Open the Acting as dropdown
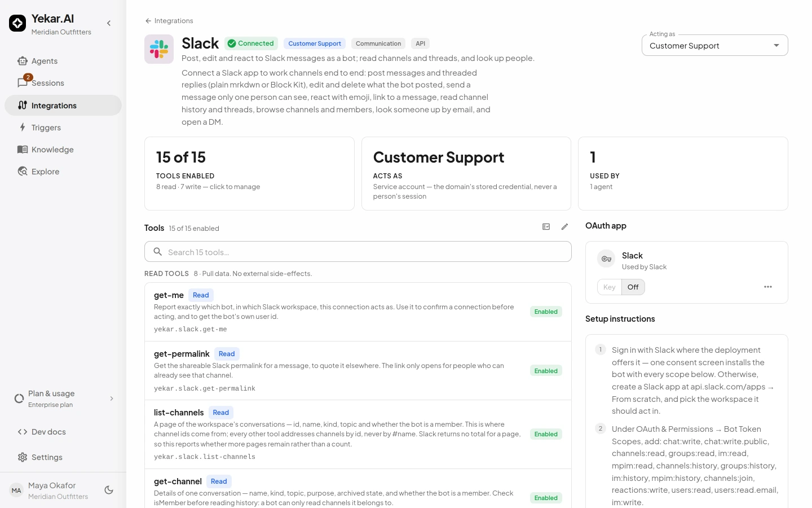Viewport: 812px width, 508px height. (x=714, y=45)
